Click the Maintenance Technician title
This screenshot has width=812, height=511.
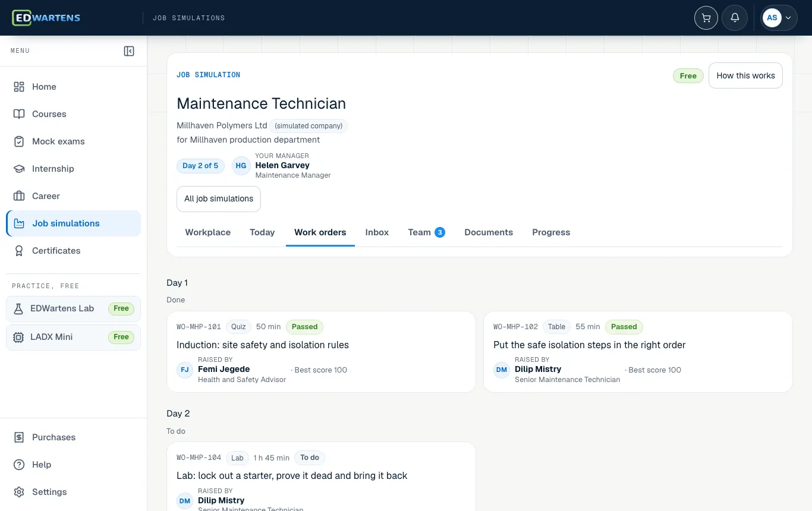(x=262, y=103)
